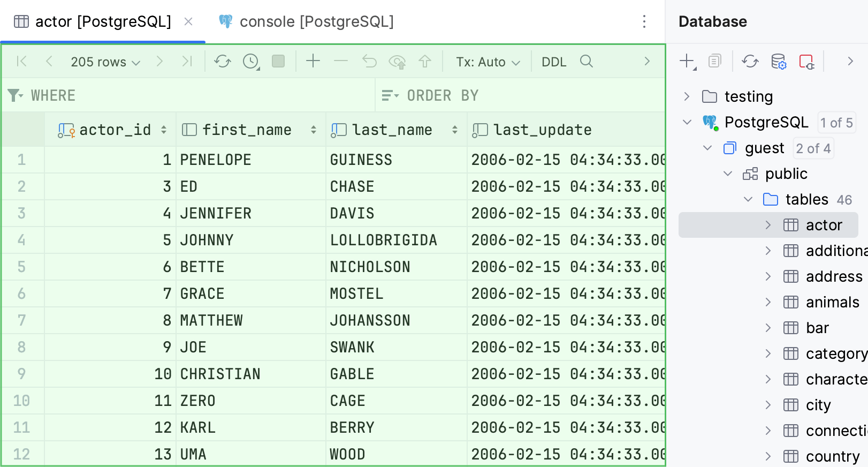
Task: Click the WHERE filter field
Action: pyautogui.click(x=161, y=95)
